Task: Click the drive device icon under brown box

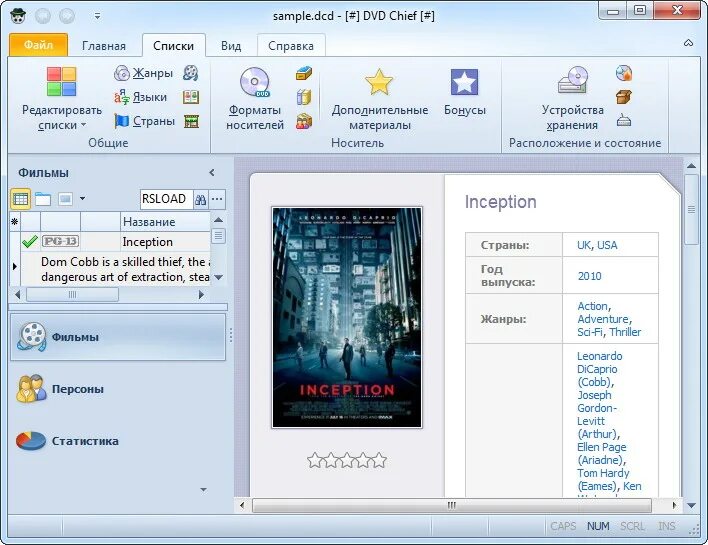Action: 624,121
